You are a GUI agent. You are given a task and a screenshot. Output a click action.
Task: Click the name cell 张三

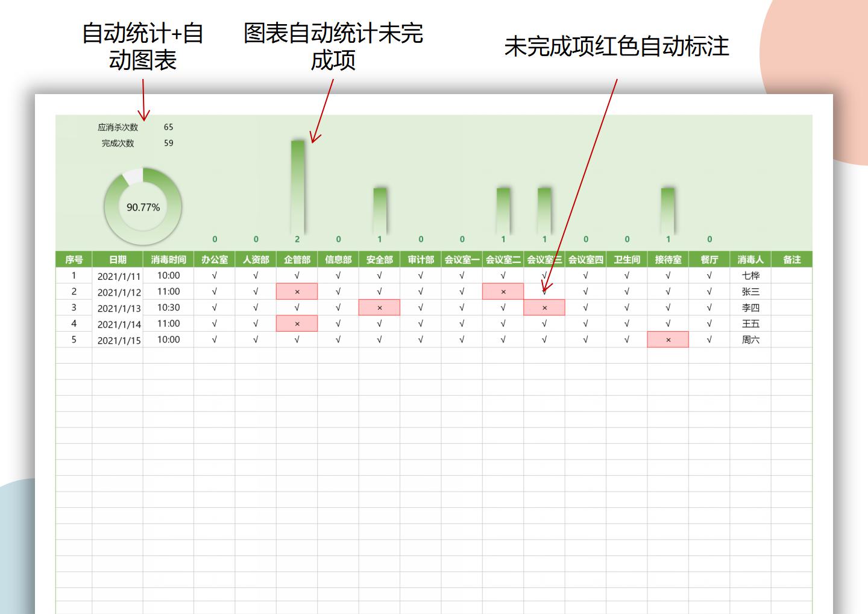pos(750,291)
